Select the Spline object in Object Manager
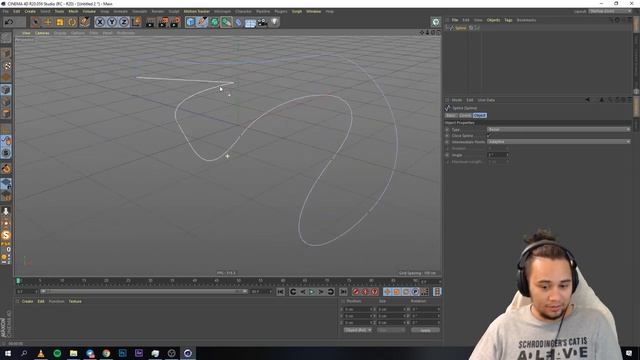640x360 pixels. click(461, 28)
